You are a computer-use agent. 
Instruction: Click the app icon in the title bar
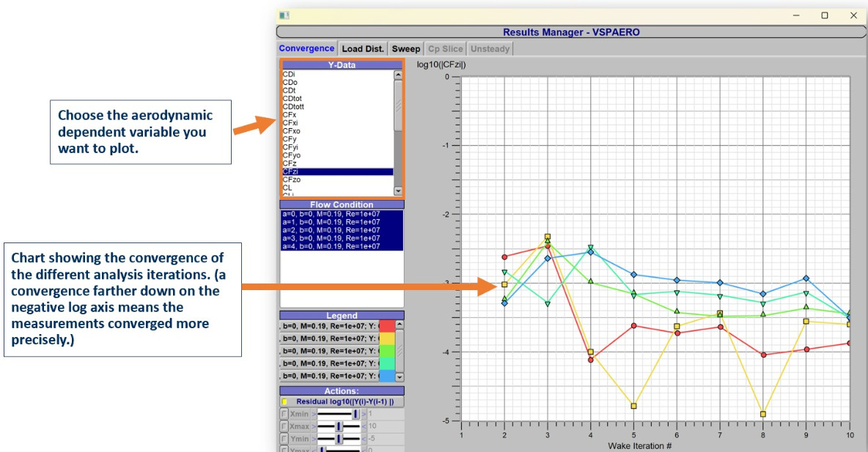pyautogui.click(x=284, y=15)
